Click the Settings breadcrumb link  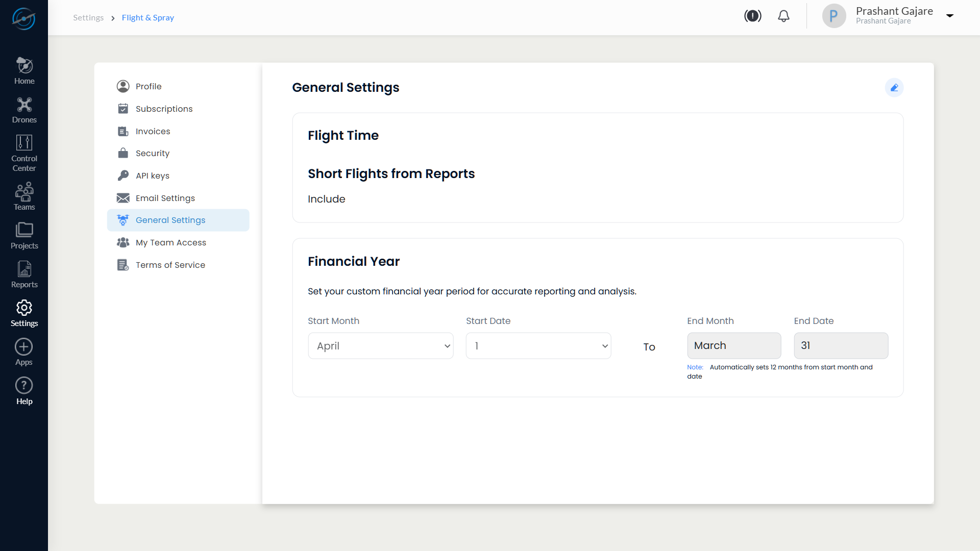tap(88, 18)
